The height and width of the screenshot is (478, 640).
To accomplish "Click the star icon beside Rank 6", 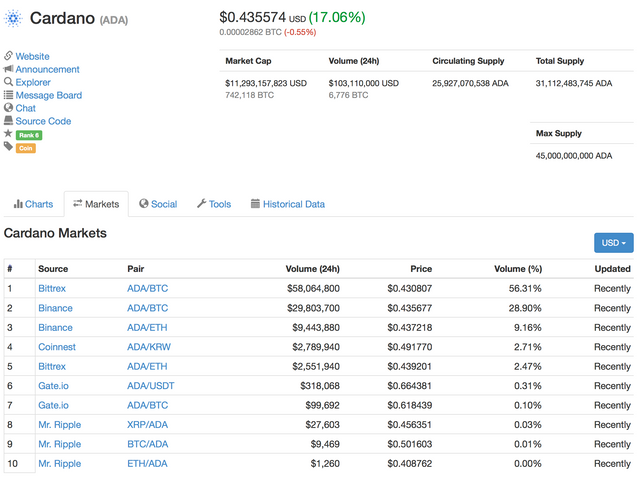I will tap(8, 133).
